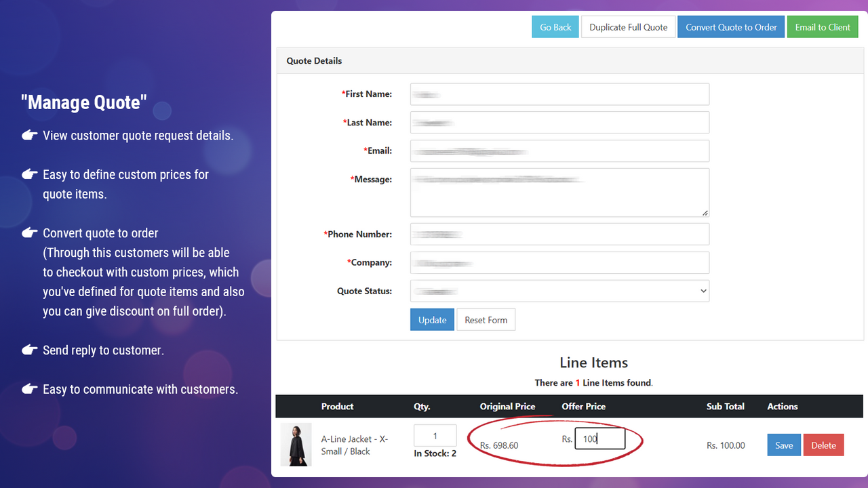Click the Quote Details panel header
This screenshot has height=488, width=868.
(313, 60)
